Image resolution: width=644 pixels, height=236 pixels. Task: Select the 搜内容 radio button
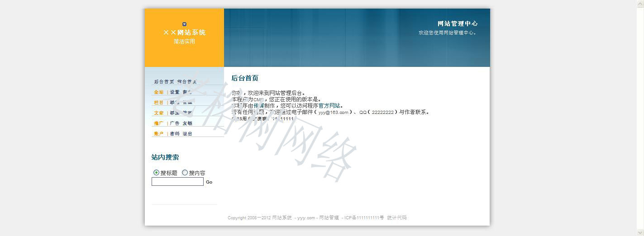185,172
